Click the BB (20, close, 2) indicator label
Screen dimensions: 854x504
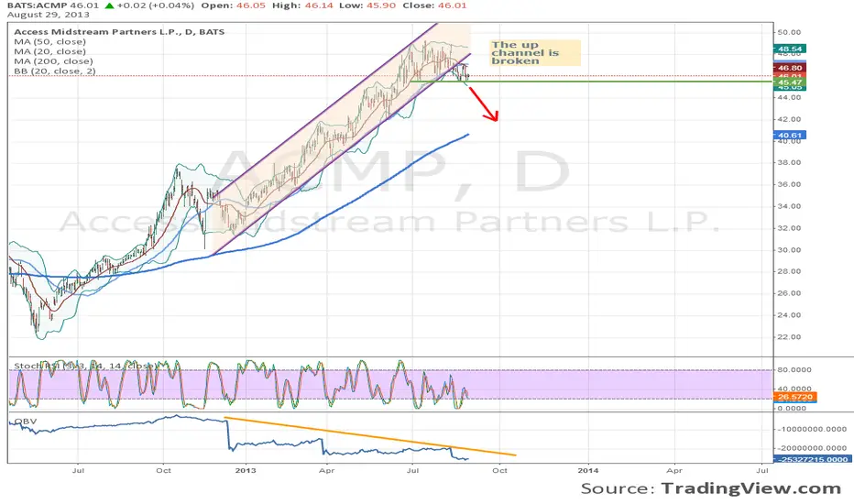coord(54,71)
